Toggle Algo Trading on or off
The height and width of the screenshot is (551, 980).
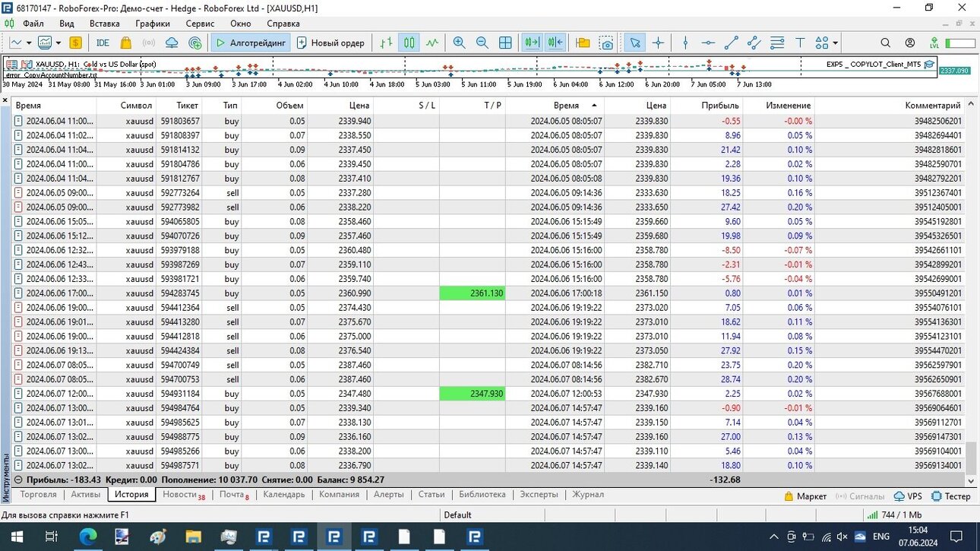250,43
